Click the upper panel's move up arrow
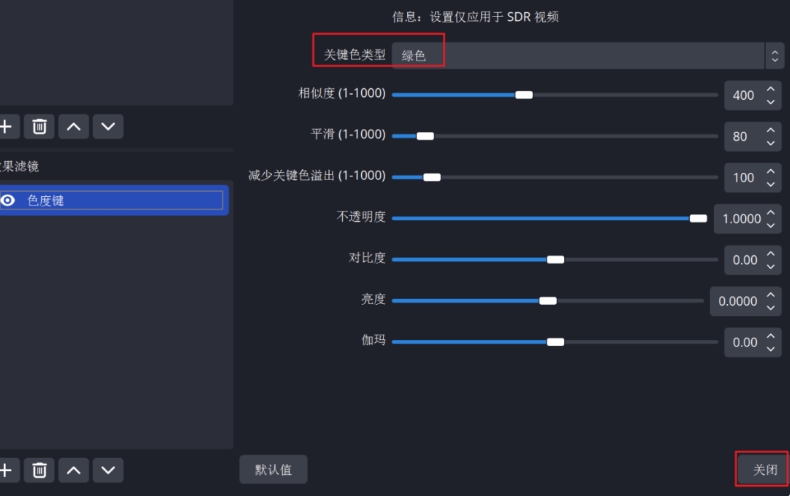The image size is (790, 496). click(x=74, y=127)
